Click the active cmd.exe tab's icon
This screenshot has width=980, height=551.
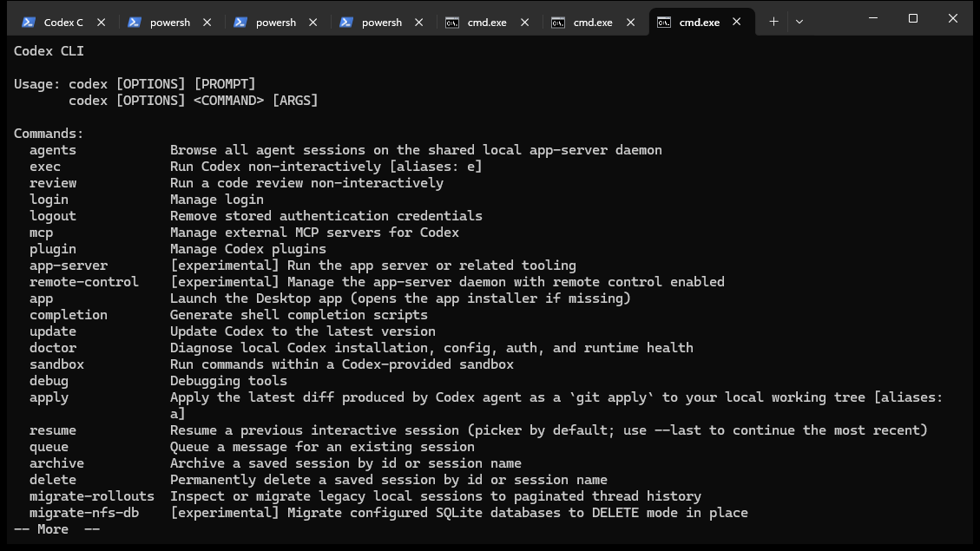point(664,22)
